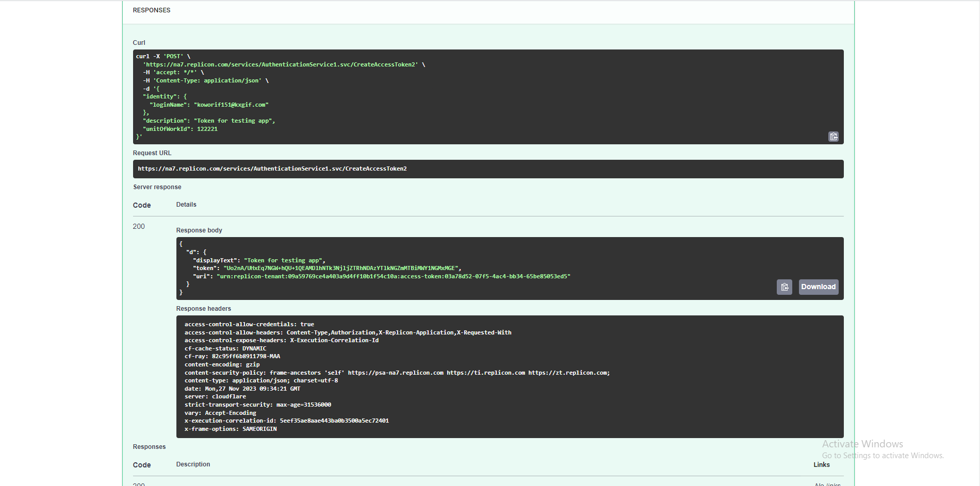Click the Links column header
980x486 pixels.
[x=821, y=465]
